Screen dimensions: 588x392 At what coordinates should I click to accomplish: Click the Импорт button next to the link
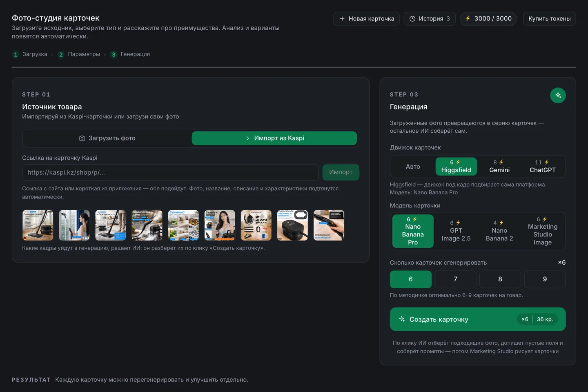point(341,172)
